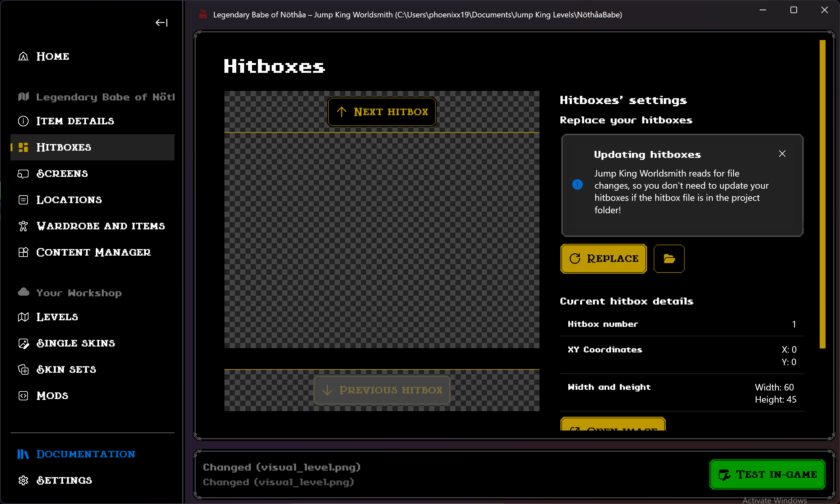This screenshot has height=504, width=840.
Task: Open Locations section
Action: [92, 200]
